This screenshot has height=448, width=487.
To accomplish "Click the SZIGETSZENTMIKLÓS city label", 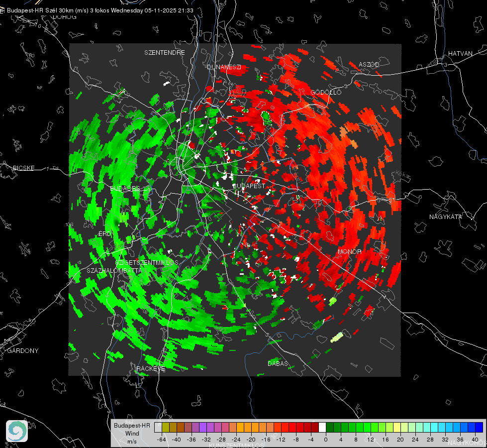I will pyautogui.click(x=147, y=263).
